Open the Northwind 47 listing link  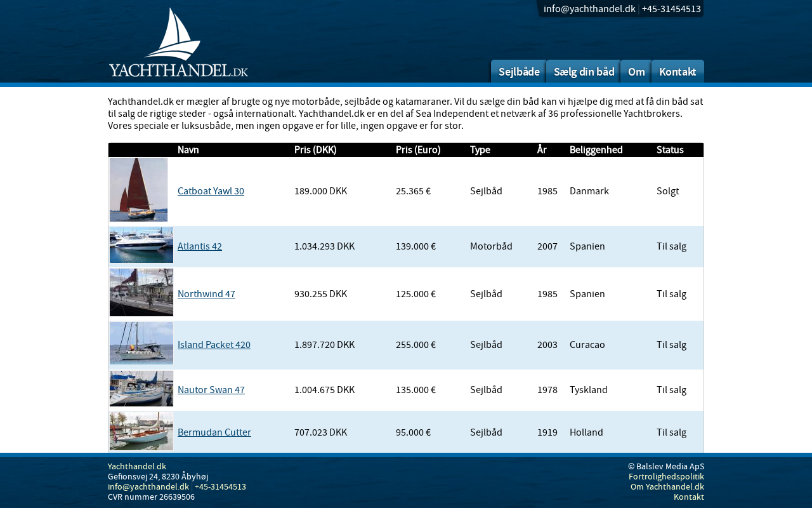point(206,294)
